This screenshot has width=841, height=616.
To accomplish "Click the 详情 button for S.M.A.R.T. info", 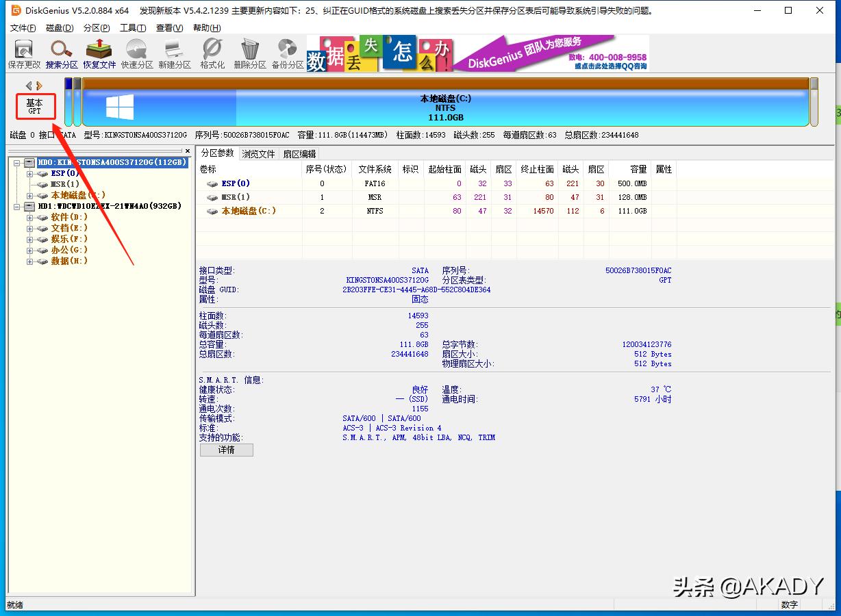I will click(x=226, y=450).
